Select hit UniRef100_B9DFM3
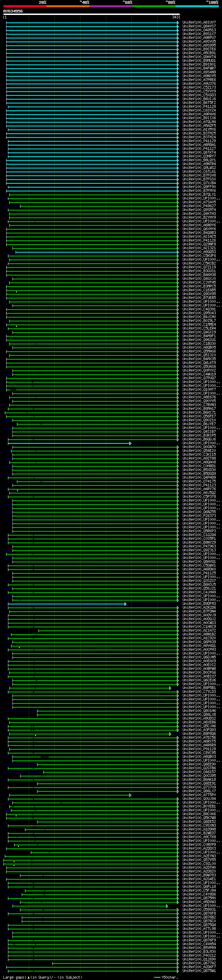Image resolution: width=222 pixels, height=980 pixels. click(199, 604)
